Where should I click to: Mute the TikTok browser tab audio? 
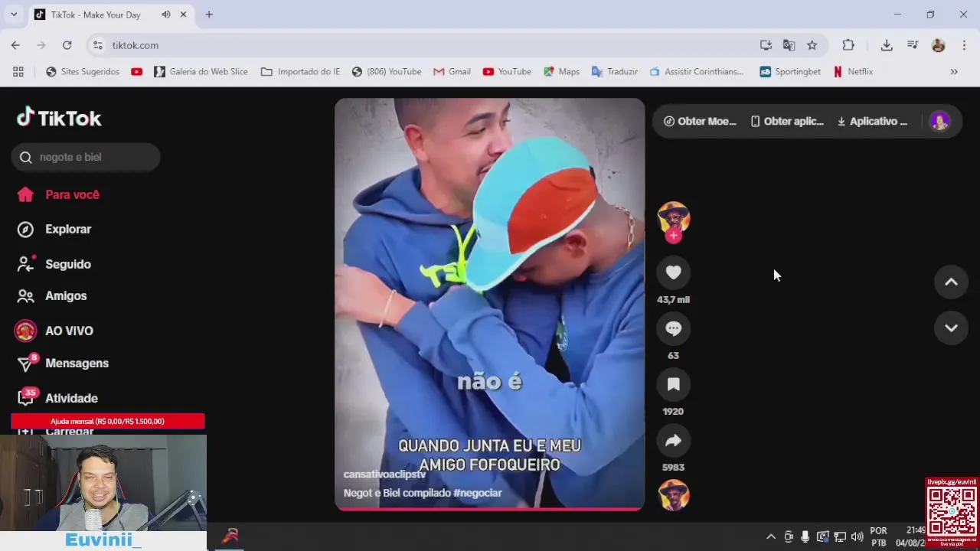166,15
